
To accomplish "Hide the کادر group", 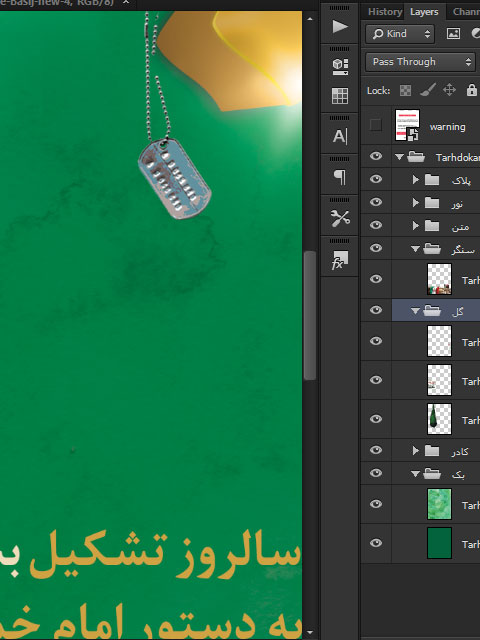I will point(376,450).
